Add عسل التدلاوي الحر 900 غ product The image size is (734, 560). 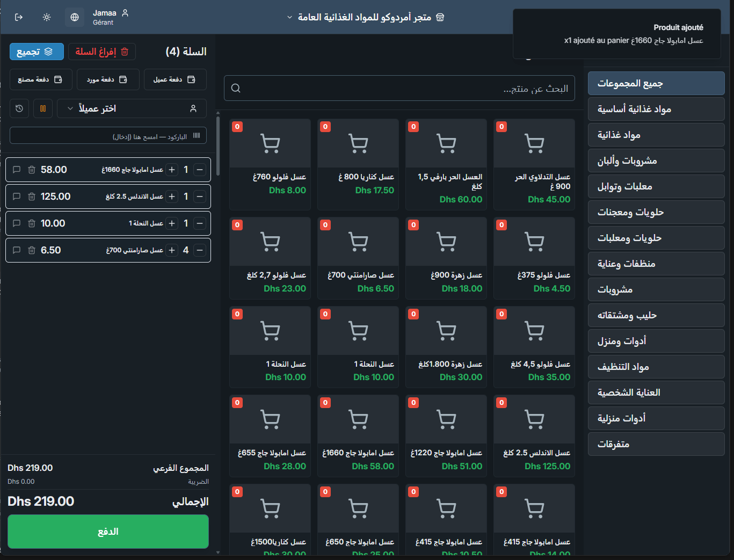click(534, 164)
